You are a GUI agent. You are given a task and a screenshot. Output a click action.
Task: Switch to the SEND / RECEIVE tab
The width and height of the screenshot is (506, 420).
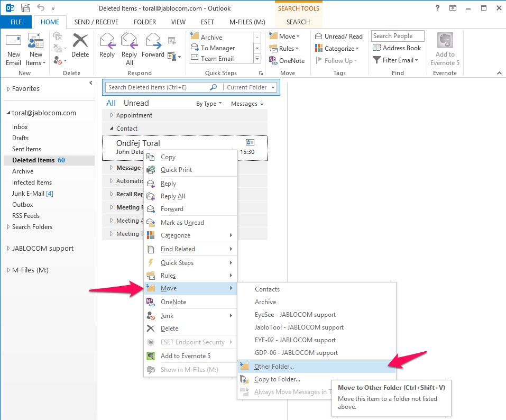click(x=96, y=22)
